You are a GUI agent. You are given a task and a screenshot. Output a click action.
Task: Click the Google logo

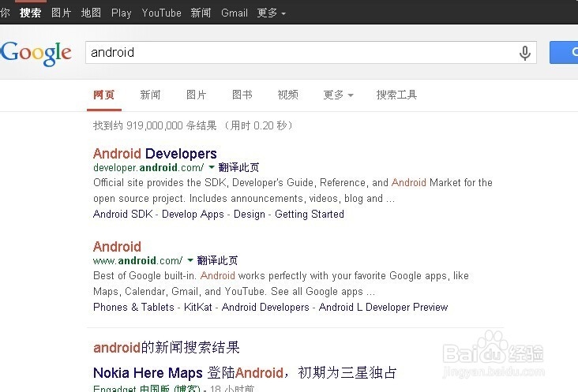[x=36, y=54]
